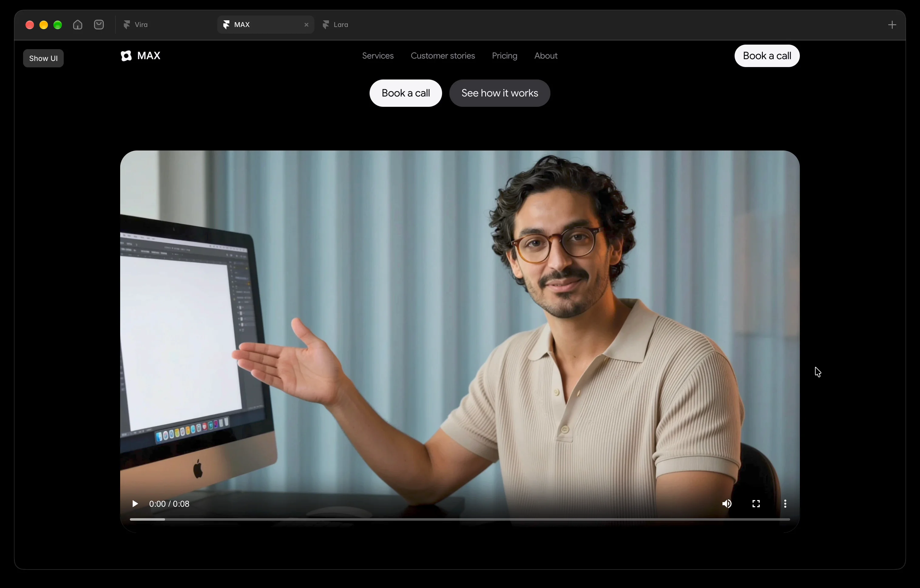Image resolution: width=920 pixels, height=588 pixels.
Task: Click the Show UI button
Action: click(43, 58)
